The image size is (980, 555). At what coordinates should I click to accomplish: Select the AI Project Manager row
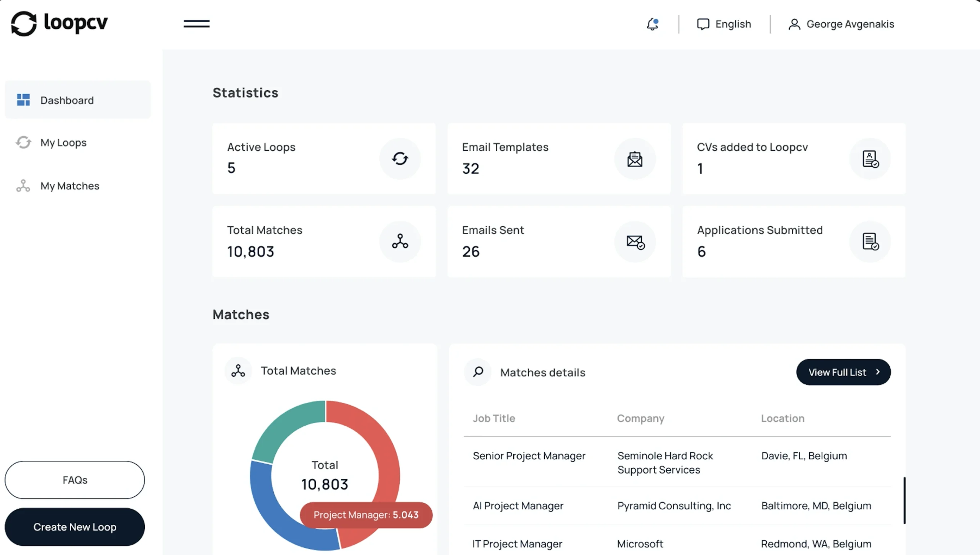tap(677, 506)
